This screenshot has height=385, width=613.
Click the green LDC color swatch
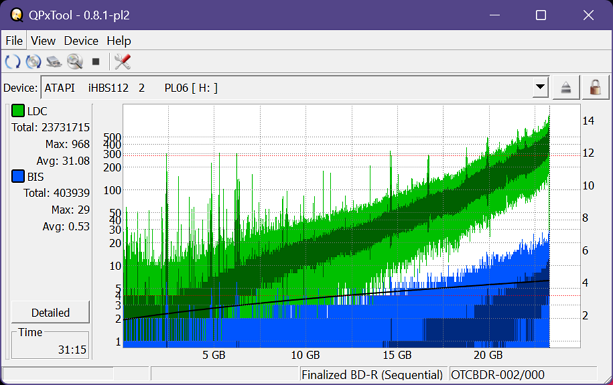click(x=18, y=111)
